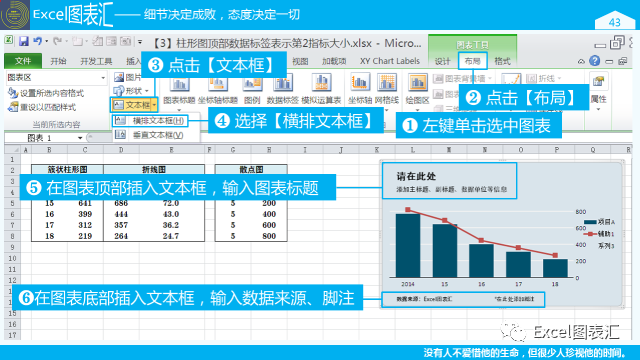Viewport: 640px width, 360px height.
Task: Click 重设以匹配样式 button
Action: (x=42, y=107)
